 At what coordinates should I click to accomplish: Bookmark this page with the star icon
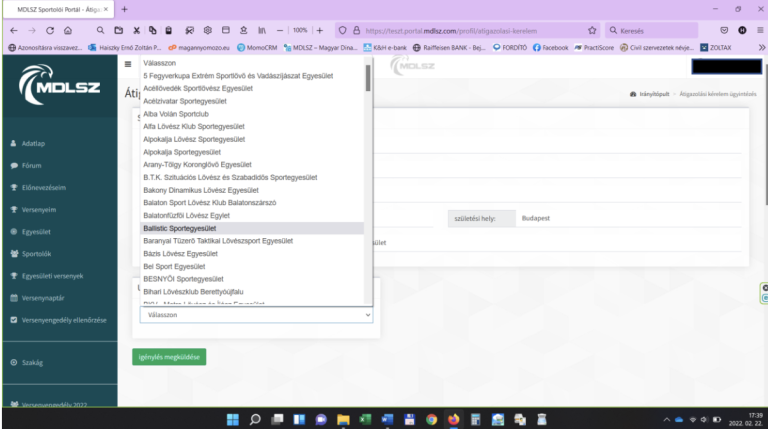click(x=592, y=30)
